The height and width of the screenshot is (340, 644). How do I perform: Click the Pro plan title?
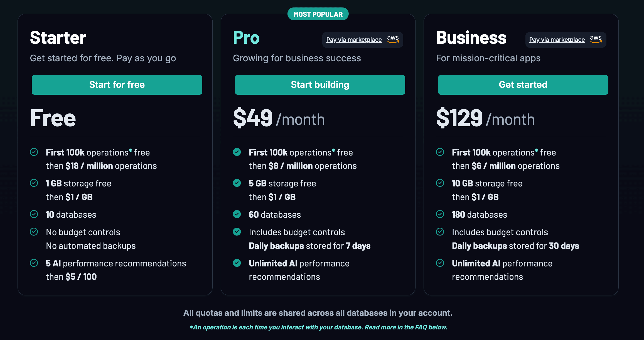point(246,38)
